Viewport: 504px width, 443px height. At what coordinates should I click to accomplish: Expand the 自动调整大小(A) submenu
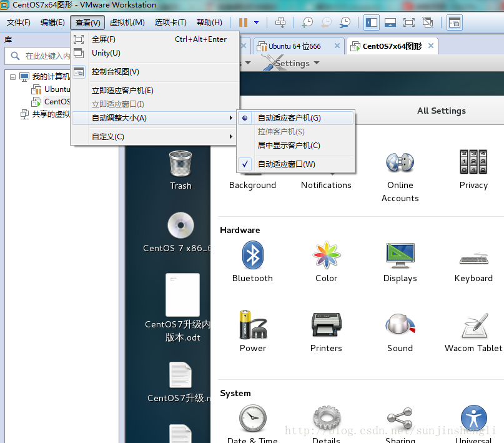tap(156, 118)
